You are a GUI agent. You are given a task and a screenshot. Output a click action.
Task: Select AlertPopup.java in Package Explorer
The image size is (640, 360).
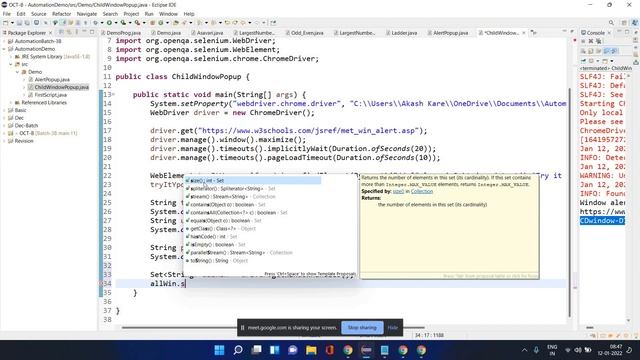point(49,80)
